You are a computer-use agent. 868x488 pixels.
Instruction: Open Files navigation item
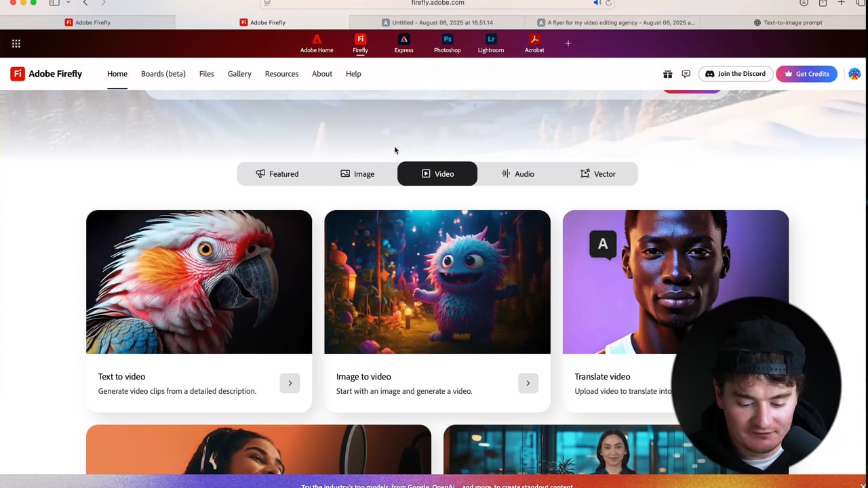tap(207, 74)
